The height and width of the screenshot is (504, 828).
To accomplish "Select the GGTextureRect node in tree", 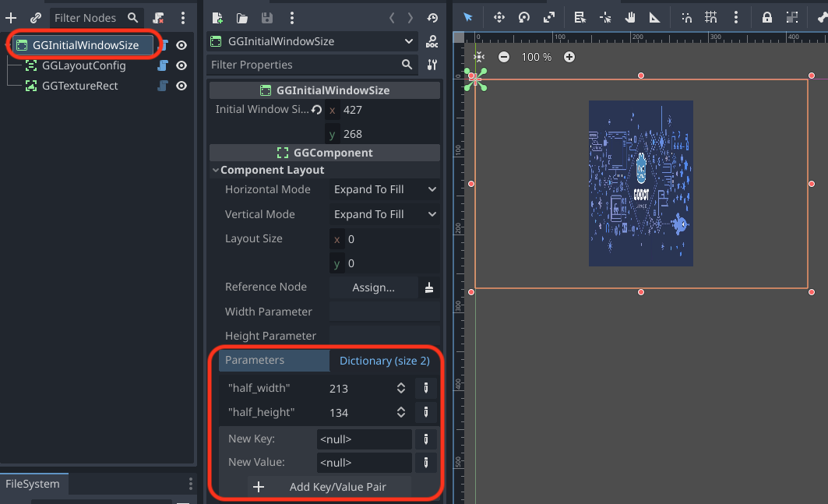I will point(79,86).
